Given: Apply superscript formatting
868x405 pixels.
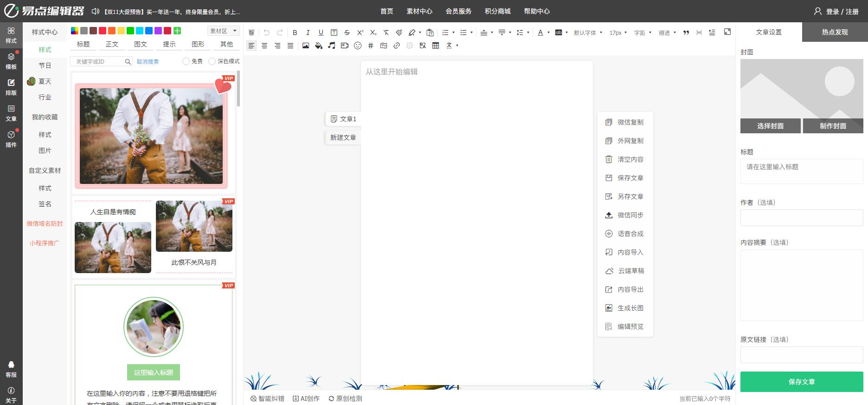Looking at the screenshot, I should point(360,33).
